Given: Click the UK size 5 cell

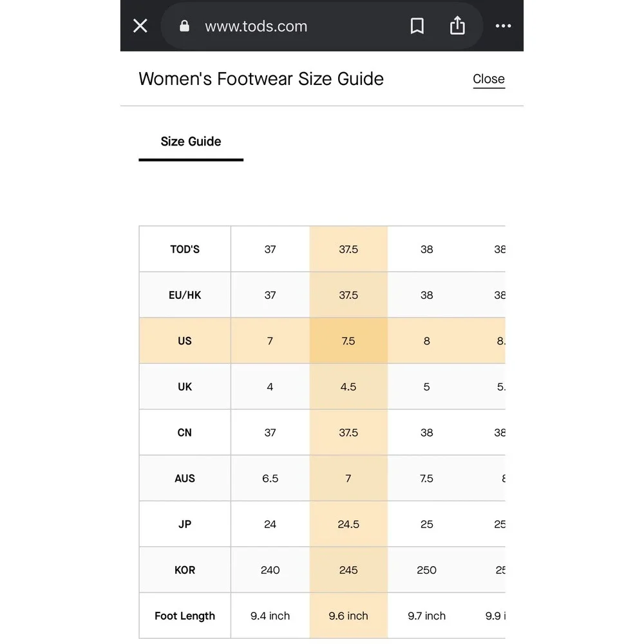Looking at the screenshot, I should coord(427,386).
